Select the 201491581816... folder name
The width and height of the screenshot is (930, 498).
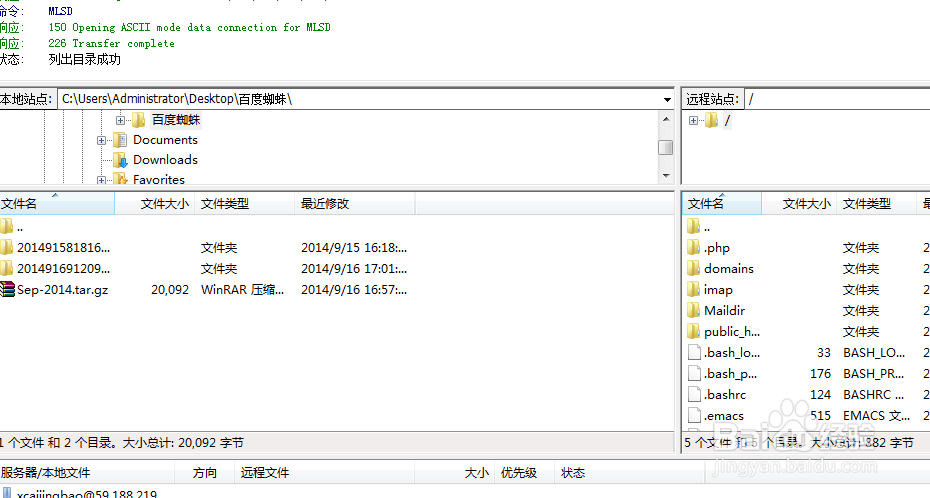pos(63,247)
